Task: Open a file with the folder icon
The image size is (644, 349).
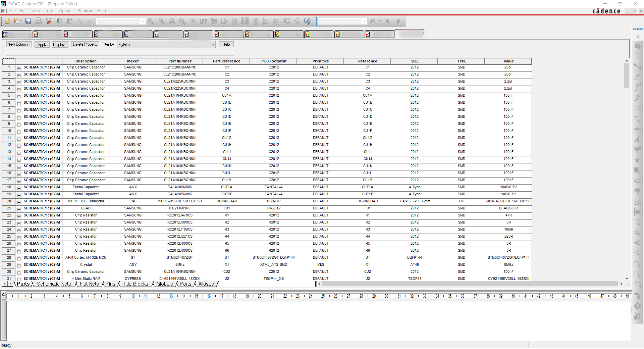Action: coord(17,21)
